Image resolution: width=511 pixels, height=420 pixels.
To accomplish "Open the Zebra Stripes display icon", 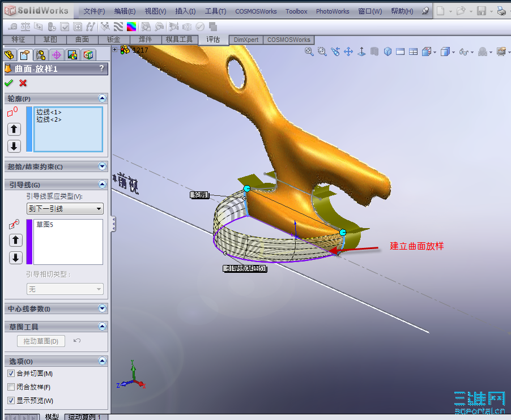I will (x=118, y=27).
